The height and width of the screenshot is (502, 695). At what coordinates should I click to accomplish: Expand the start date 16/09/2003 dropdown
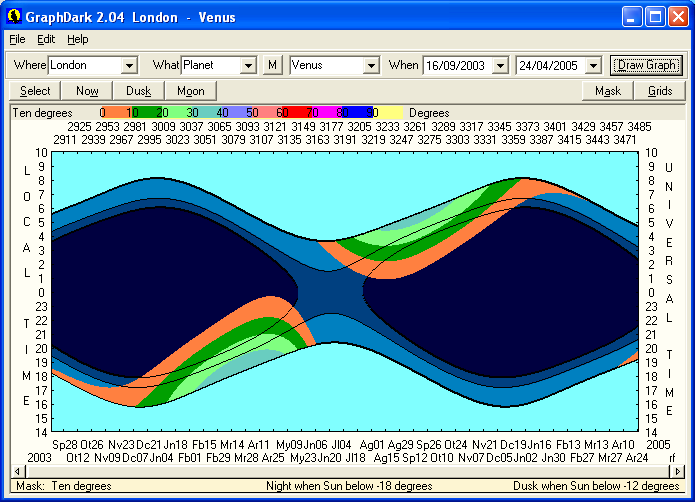click(x=500, y=65)
